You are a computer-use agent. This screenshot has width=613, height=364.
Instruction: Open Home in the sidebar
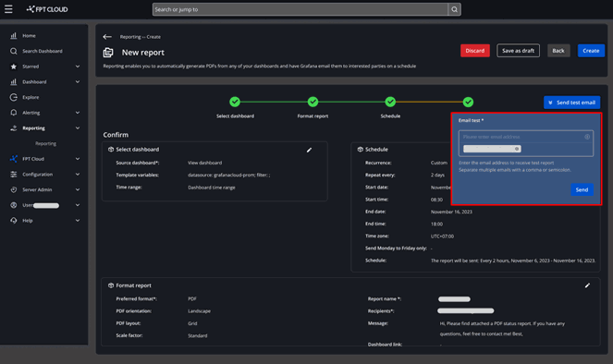point(29,35)
